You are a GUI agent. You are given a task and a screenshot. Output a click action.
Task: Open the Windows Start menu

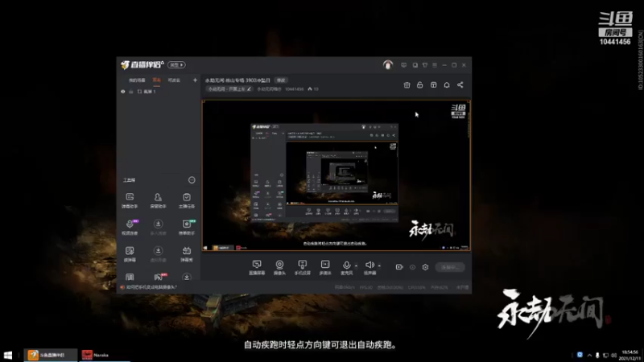[x=8, y=355]
